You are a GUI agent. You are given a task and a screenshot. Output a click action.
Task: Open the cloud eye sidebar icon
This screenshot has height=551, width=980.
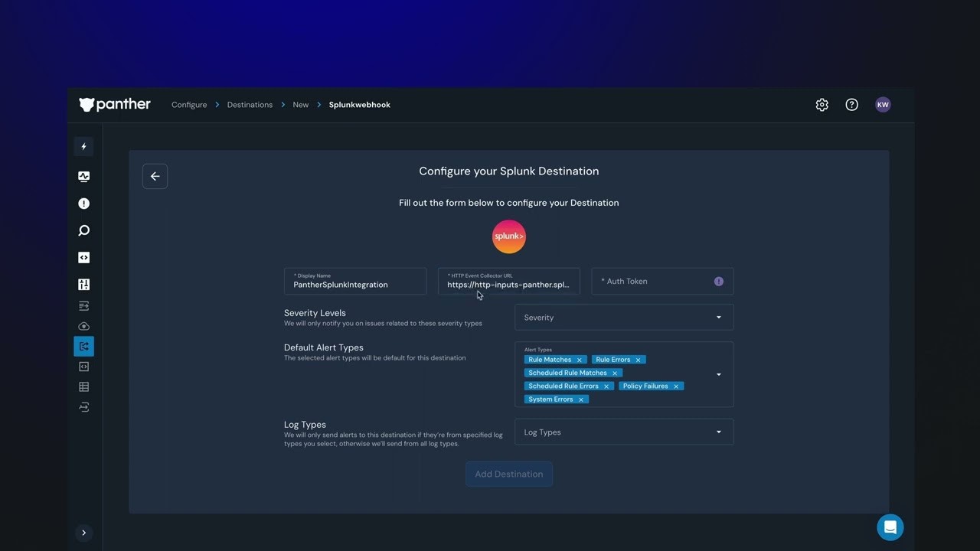pyautogui.click(x=84, y=327)
